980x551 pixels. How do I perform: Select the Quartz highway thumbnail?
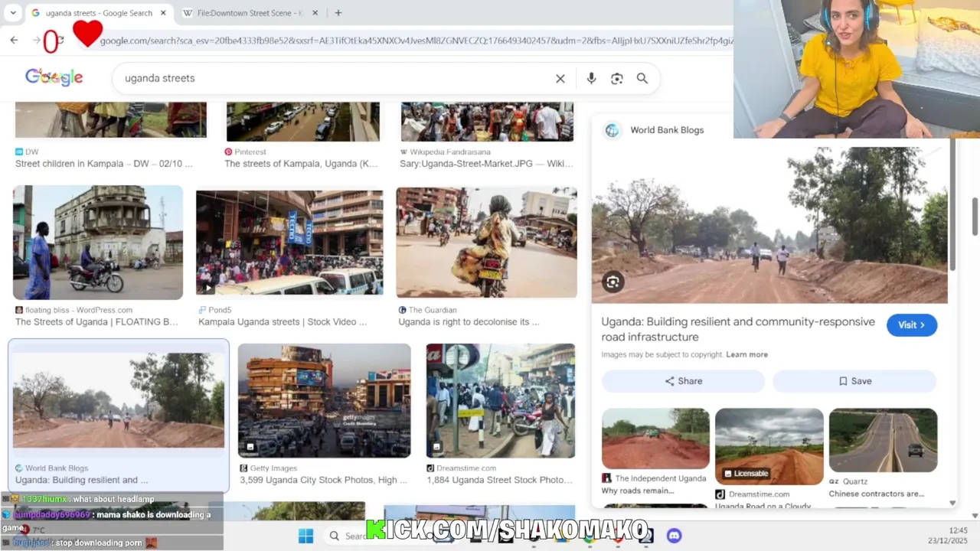point(883,440)
